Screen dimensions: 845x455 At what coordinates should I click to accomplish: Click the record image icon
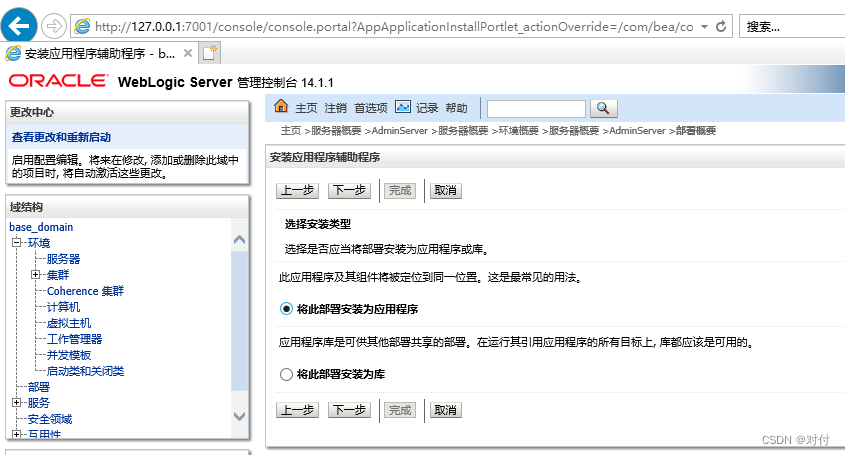click(x=403, y=107)
